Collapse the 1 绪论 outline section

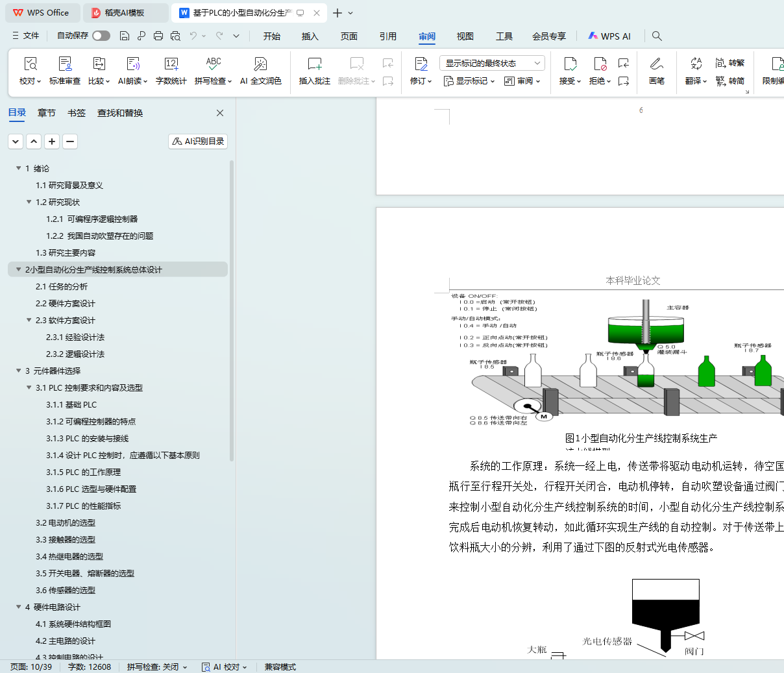18,168
